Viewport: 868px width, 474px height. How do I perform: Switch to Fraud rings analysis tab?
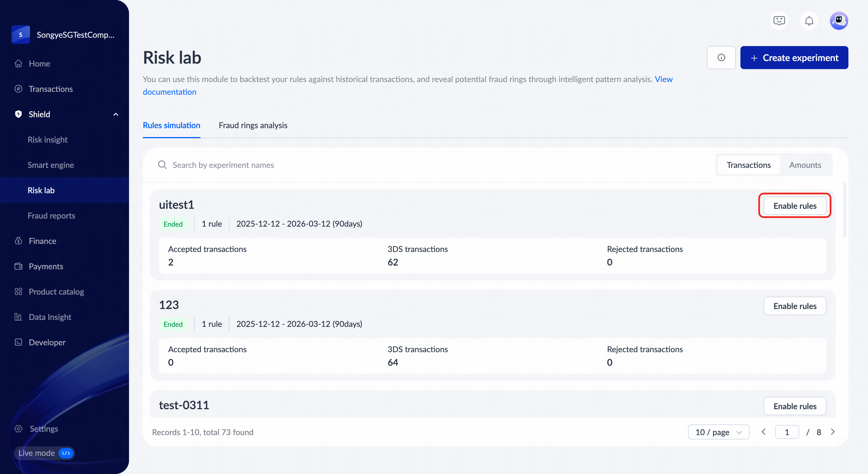click(x=253, y=125)
